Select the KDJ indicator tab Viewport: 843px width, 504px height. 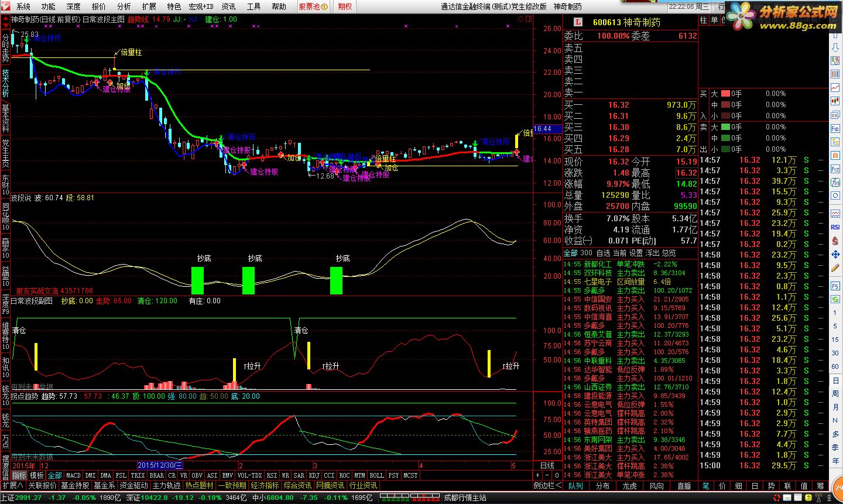(314, 475)
